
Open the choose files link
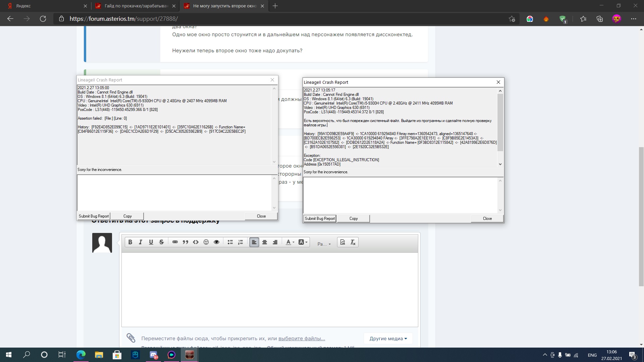[302, 338]
